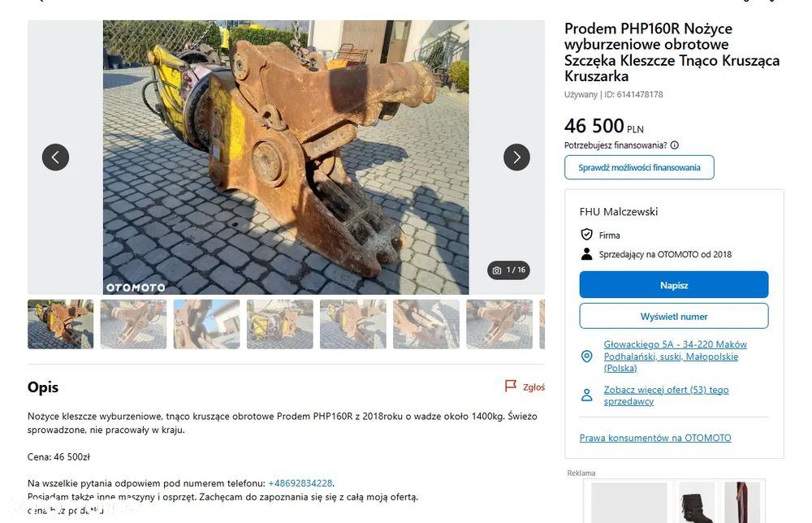Click the verified company shield icon
Screen dimensions: 812x523
pos(587,235)
